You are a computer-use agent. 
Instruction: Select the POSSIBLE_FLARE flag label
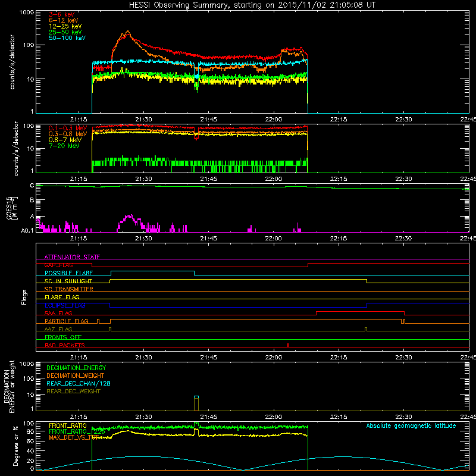68,273
